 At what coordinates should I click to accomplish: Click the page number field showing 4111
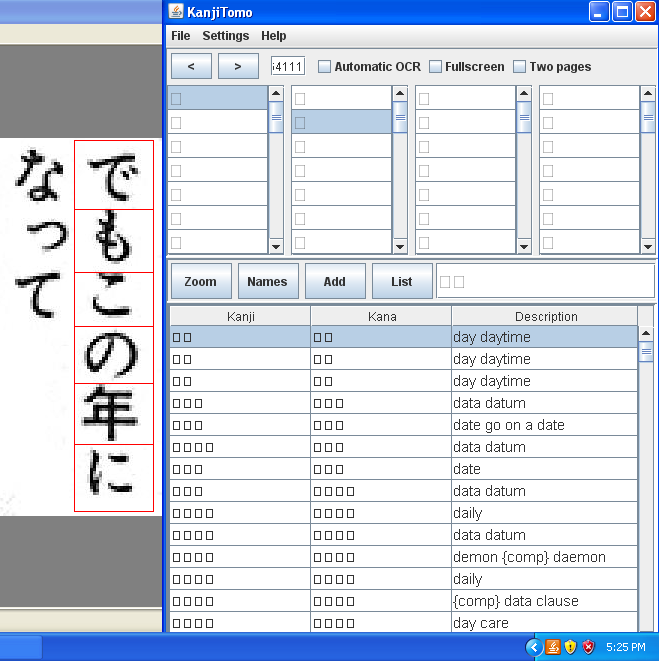pos(288,66)
